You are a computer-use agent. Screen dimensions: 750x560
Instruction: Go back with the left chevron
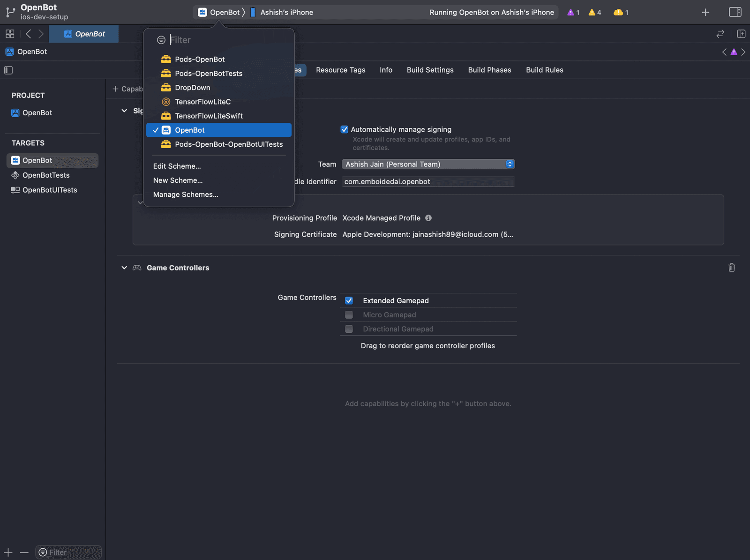tap(28, 34)
